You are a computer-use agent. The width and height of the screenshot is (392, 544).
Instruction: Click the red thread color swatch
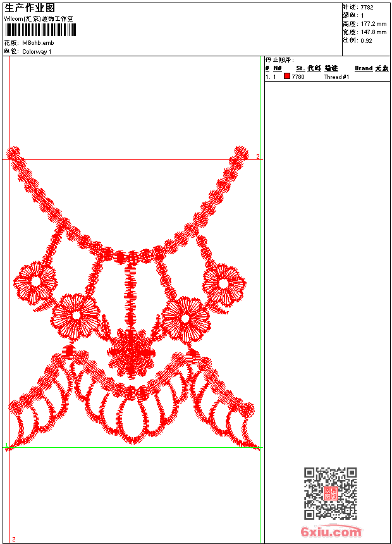point(287,76)
